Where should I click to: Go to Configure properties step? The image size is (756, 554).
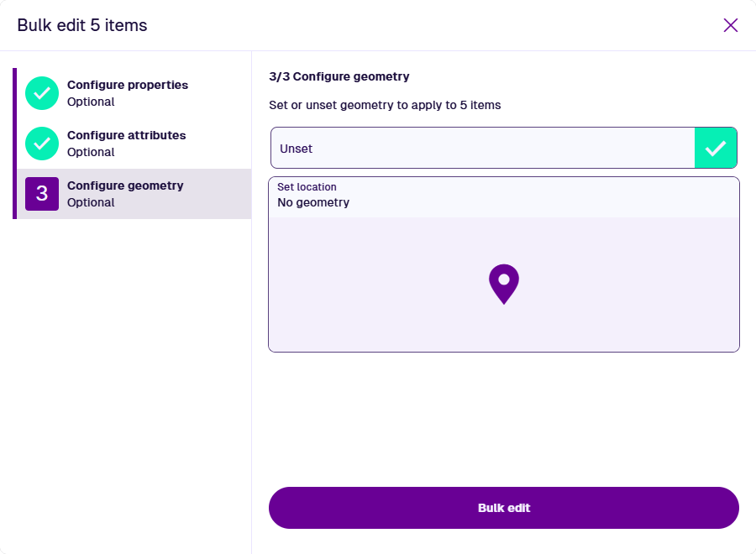coord(128,85)
